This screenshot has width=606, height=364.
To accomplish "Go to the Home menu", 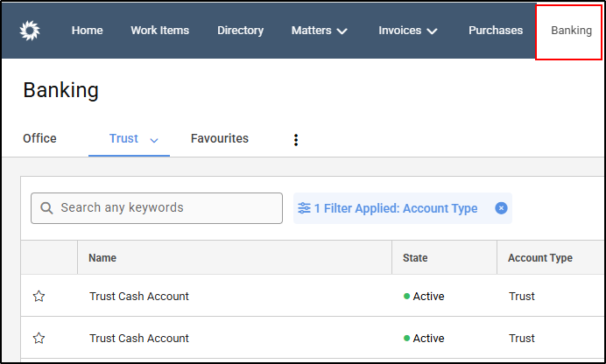I will click(87, 31).
